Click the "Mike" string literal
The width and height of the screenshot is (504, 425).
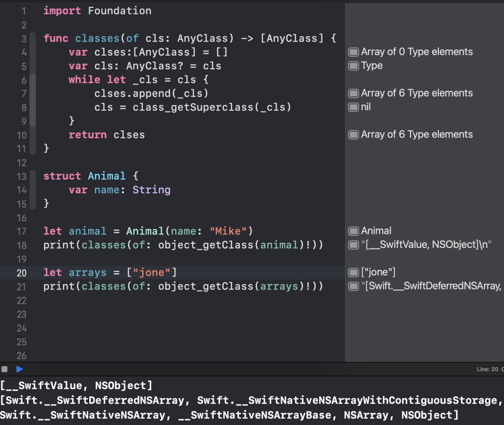(228, 231)
